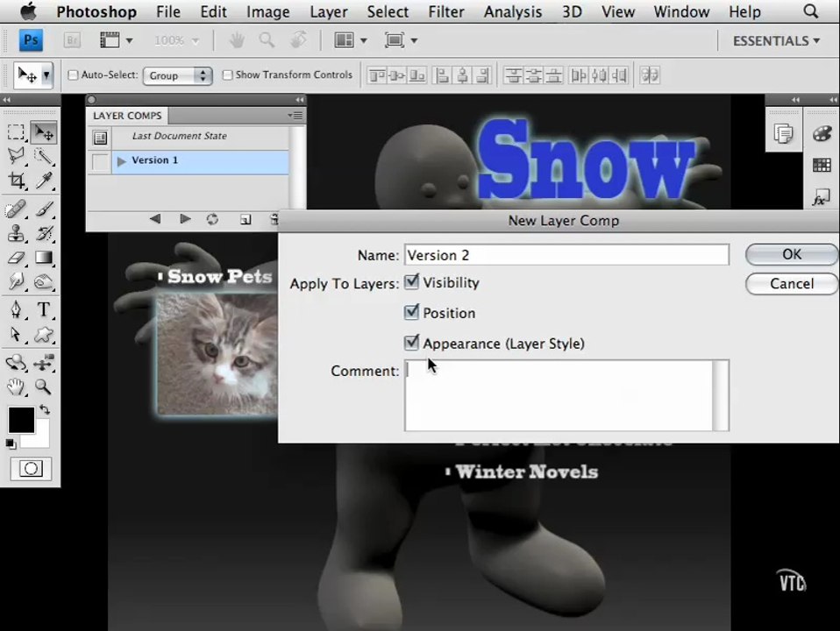Image resolution: width=840 pixels, height=631 pixels.
Task: Select the Rectangular Marquee tool
Action: [16, 132]
